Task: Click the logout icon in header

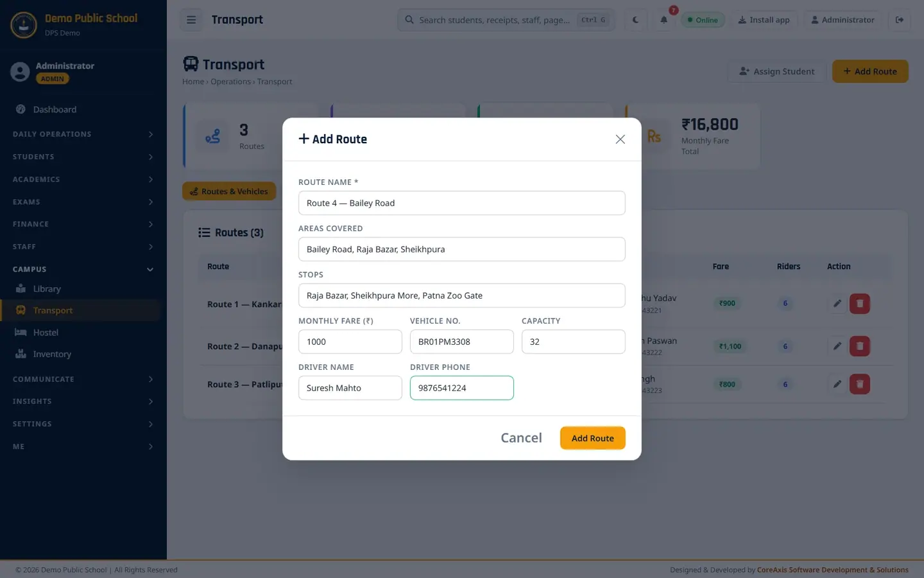Action: tap(900, 20)
